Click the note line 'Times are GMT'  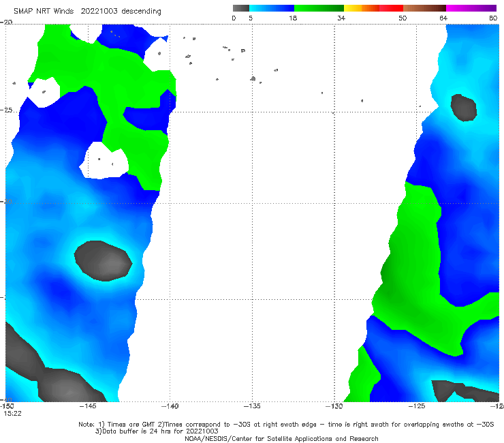[131, 425]
